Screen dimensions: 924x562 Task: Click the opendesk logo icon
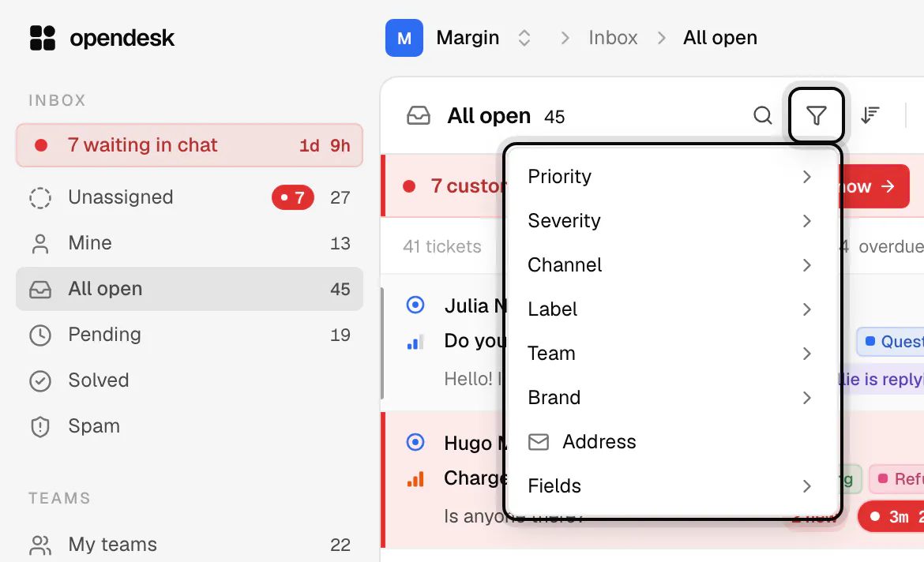pyautogui.click(x=43, y=38)
